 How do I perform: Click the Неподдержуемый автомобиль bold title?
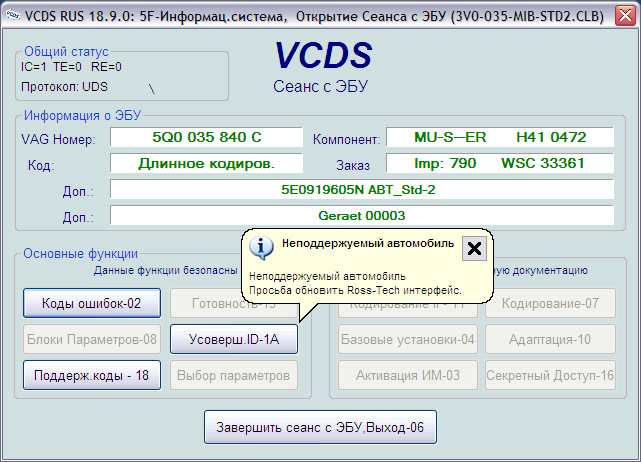[368, 243]
